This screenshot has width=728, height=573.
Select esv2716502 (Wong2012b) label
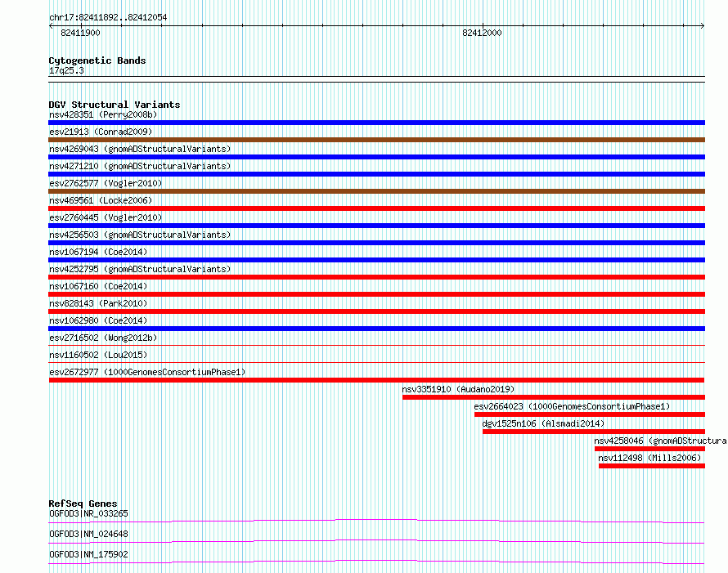(103, 338)
